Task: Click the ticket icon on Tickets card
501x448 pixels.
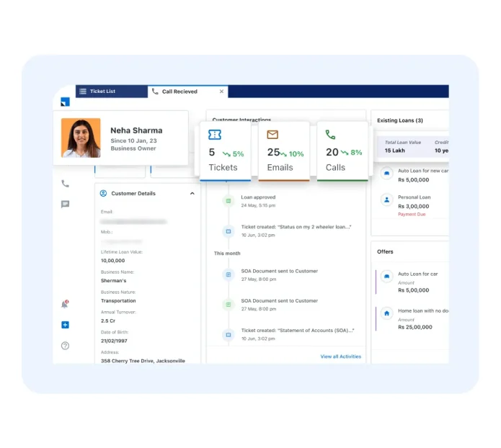Action: [x=215, y=135]
